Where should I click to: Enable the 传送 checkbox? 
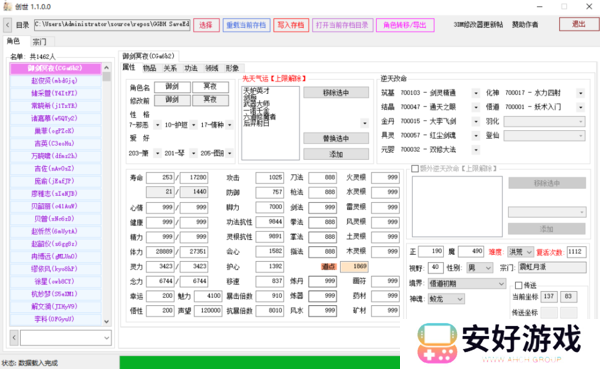[x=518, y=285]
